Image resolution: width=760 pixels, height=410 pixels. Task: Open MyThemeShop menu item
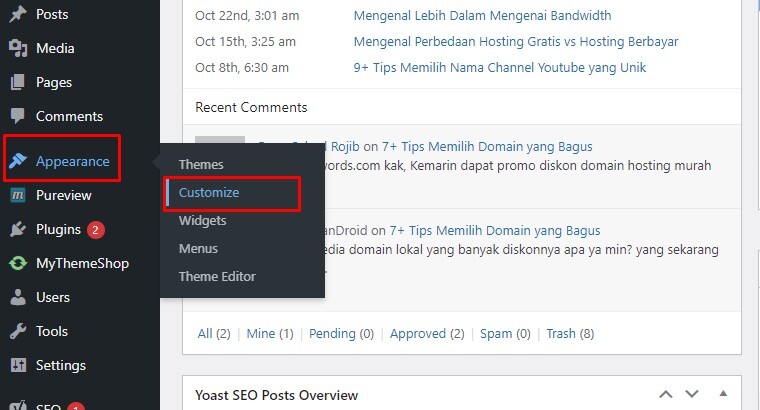[82, 263]
